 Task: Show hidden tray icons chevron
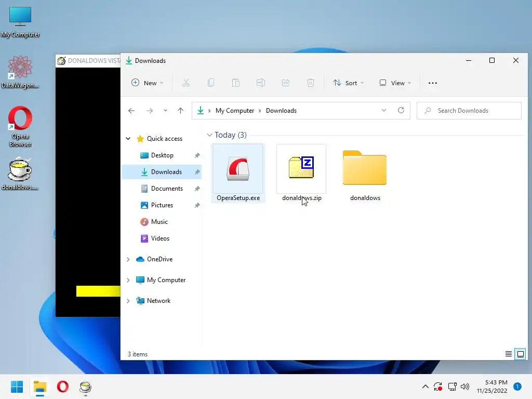(x=425, y=387)
